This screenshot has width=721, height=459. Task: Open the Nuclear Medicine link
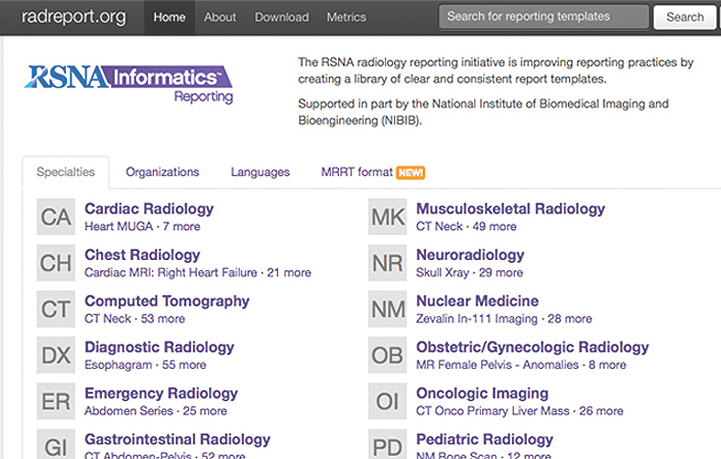point(477,301)
